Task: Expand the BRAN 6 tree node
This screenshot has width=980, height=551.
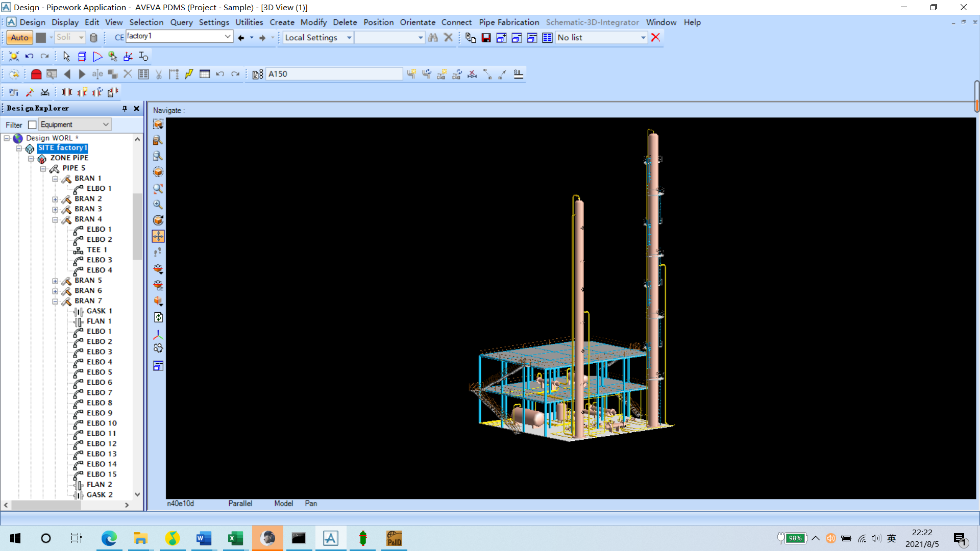Action: pyautogui.click(x=55, y=291)
